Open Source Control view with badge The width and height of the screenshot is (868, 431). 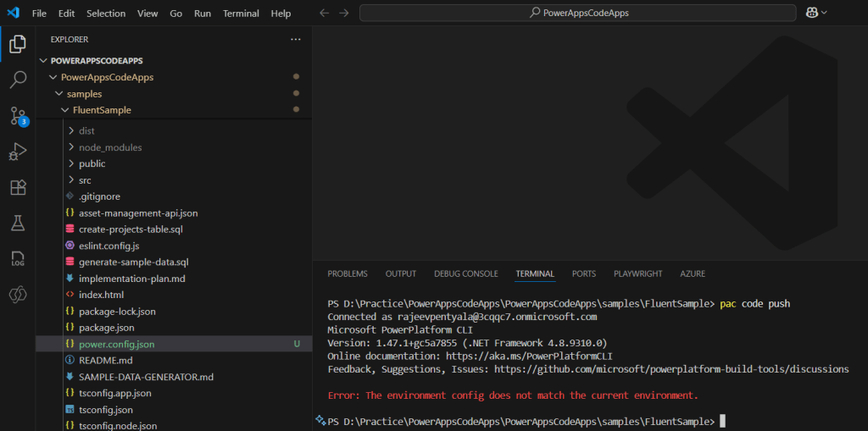[x=17, y=116]
